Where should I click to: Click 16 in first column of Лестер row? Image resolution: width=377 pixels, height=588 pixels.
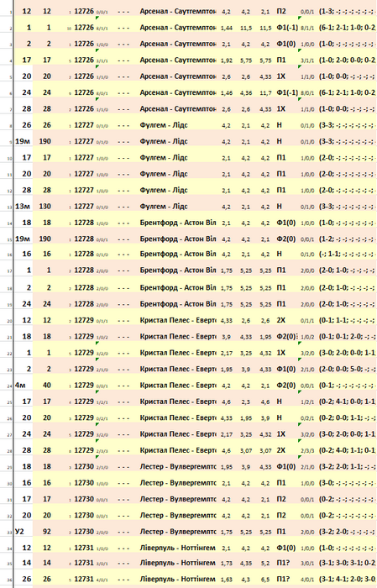pos(27,483)
